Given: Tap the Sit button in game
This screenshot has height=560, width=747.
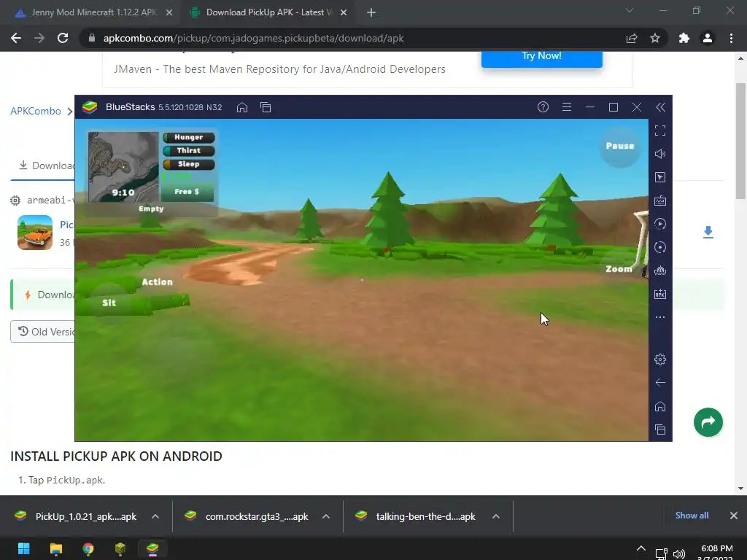Looking at the screenshot, I should point(109,303).
